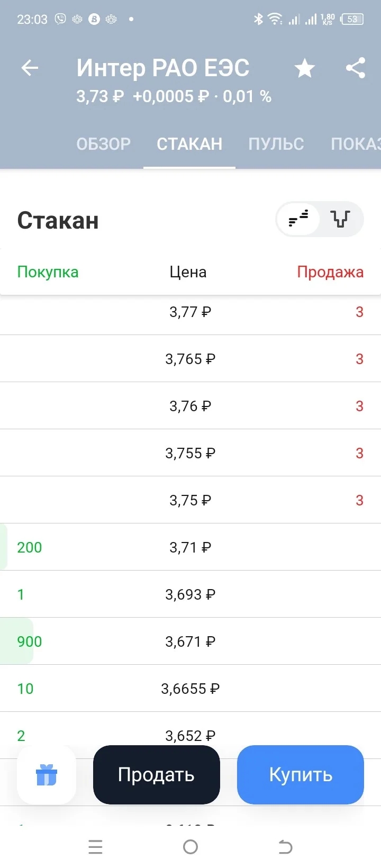The image size is (381, 868).
Task: Switch to the ПУЛЬС tab
Action: pyautogui.click(x=276, y=144)
